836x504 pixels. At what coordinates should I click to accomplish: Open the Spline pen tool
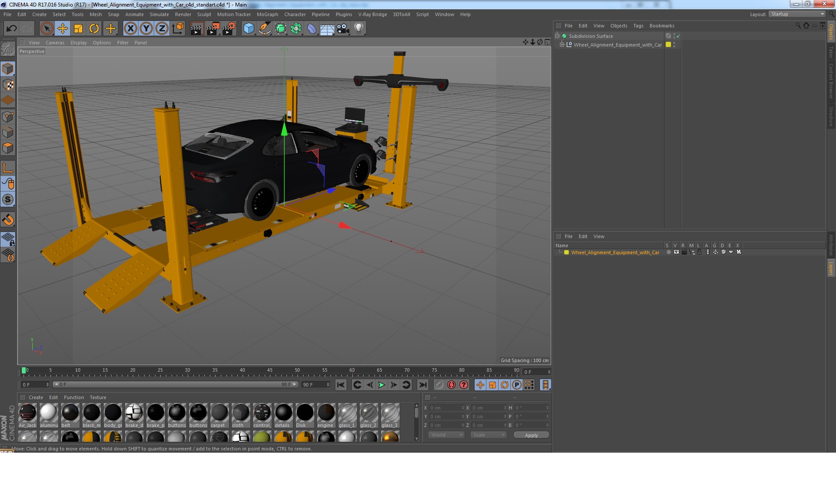point(264,29)
